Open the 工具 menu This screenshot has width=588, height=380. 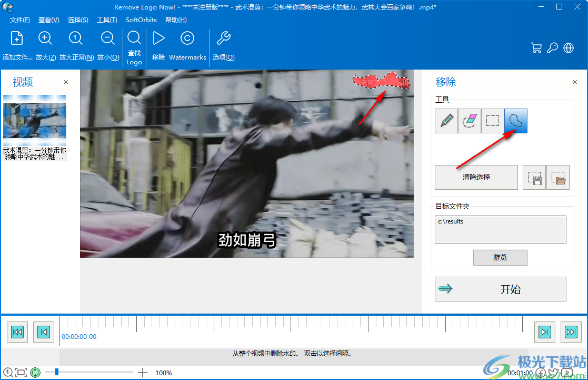point(107,20)
